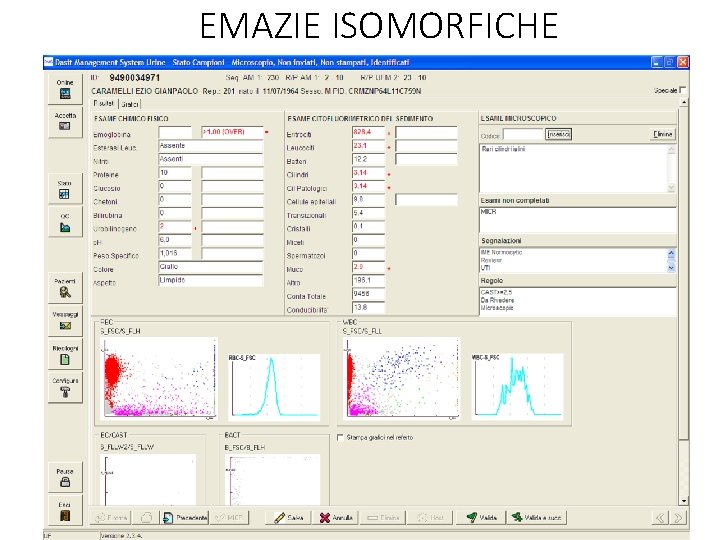The image size is (720, 540).
Task: Open the Configura sidebar icon
Action: coord(65,388)
